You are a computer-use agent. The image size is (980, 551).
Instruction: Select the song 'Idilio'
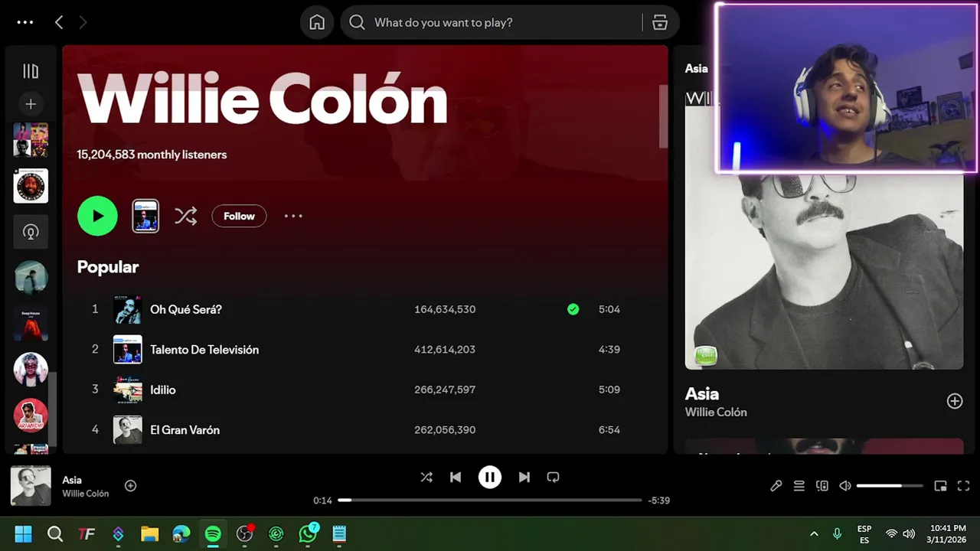(x=163, y=390)
